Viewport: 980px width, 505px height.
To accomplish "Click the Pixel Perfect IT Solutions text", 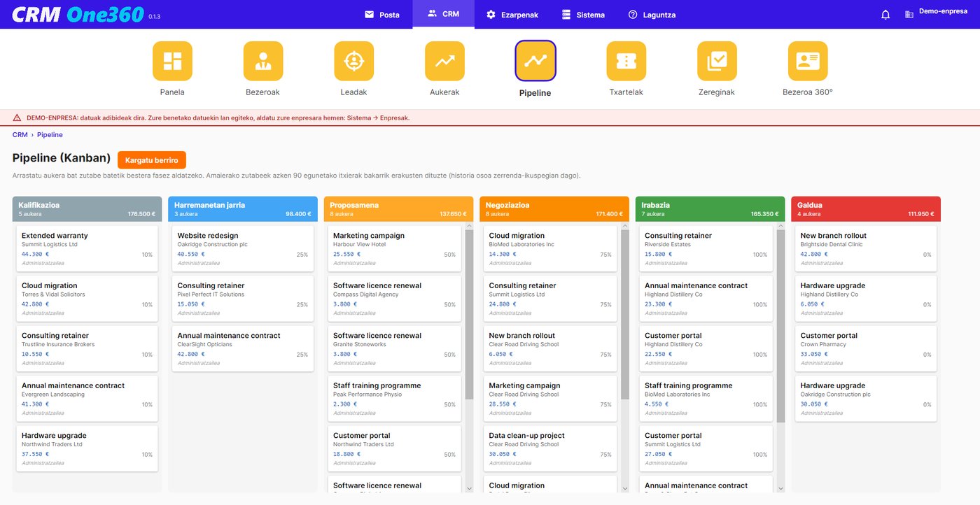I will coord(211,294).
